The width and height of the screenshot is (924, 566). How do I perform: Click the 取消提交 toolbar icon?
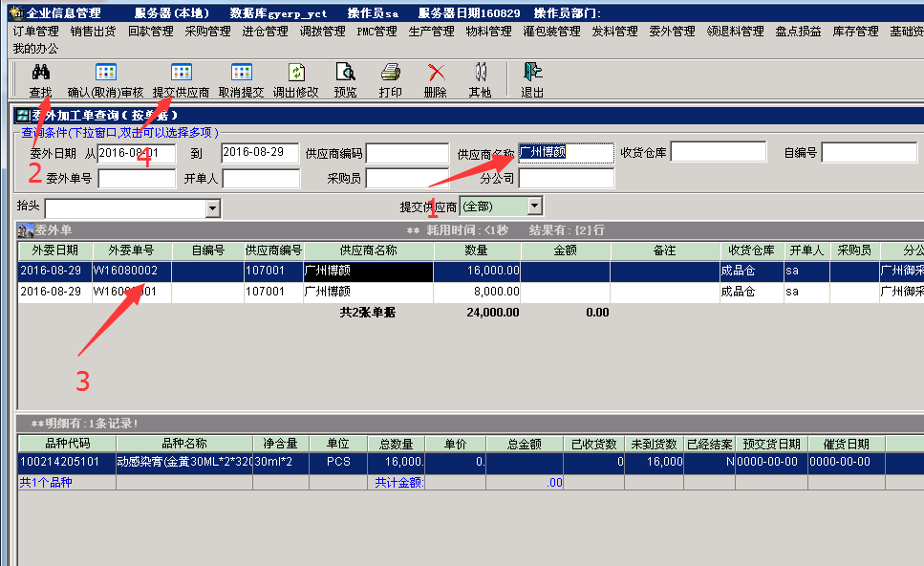(241, 73)
